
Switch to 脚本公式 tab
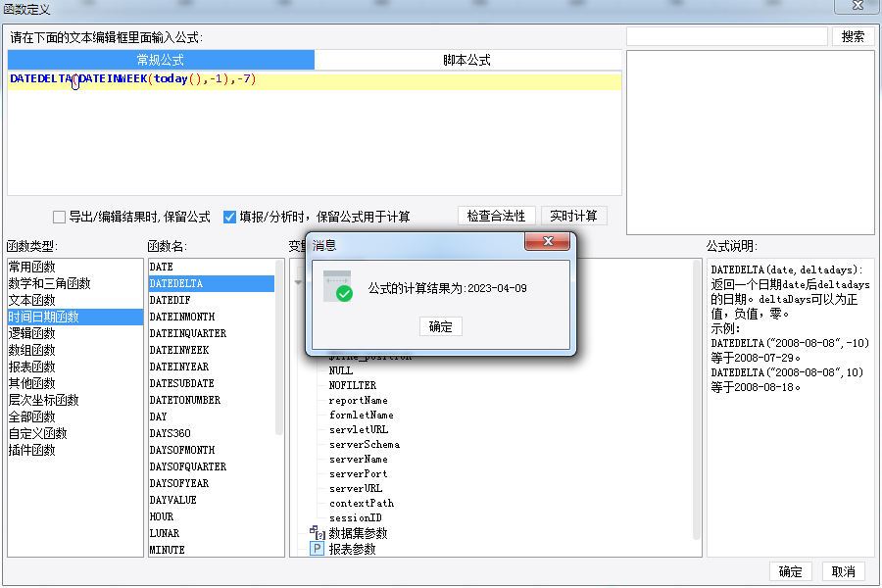[x=466, y=60]
